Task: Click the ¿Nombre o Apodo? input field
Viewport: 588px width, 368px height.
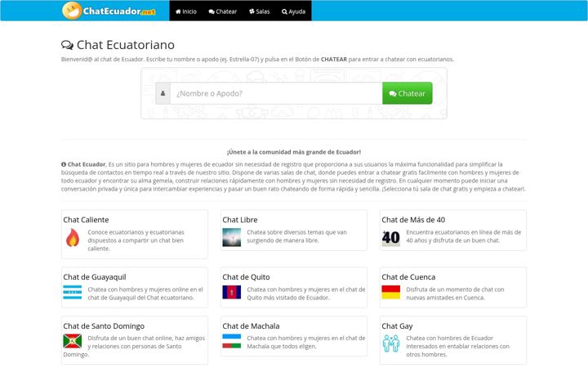Action: point(276,93)
